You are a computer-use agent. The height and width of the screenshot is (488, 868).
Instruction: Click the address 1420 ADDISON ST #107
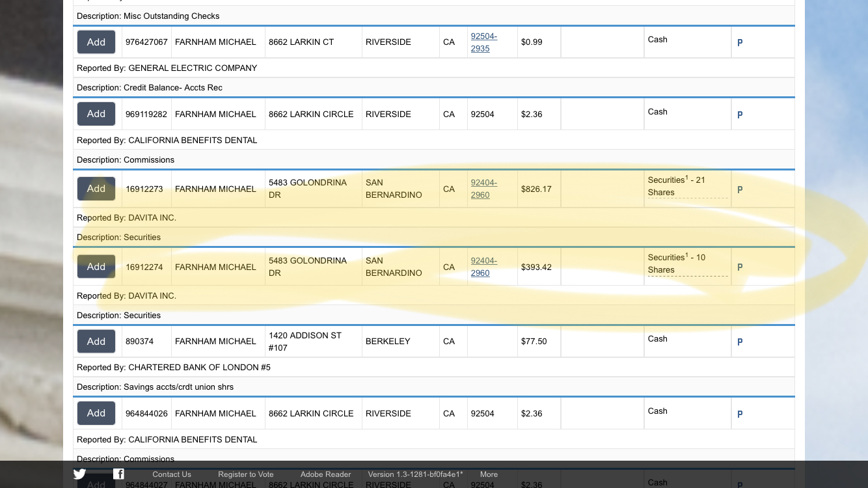point(305,342)
